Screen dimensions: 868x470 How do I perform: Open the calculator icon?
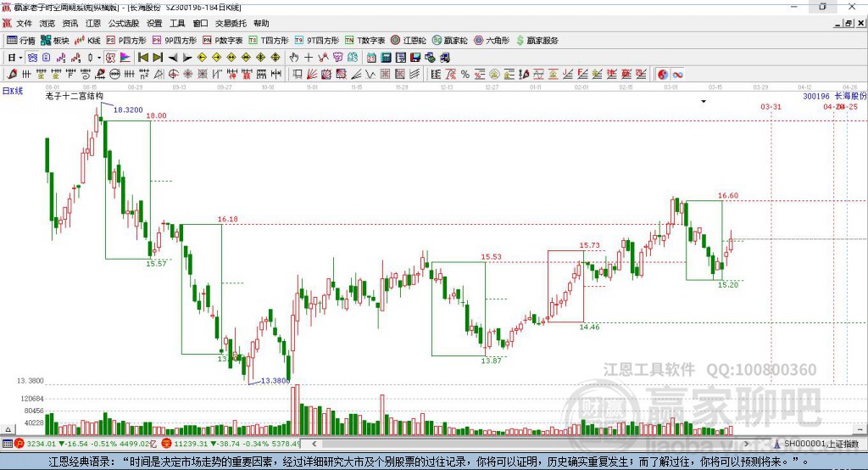coord(386,58)
